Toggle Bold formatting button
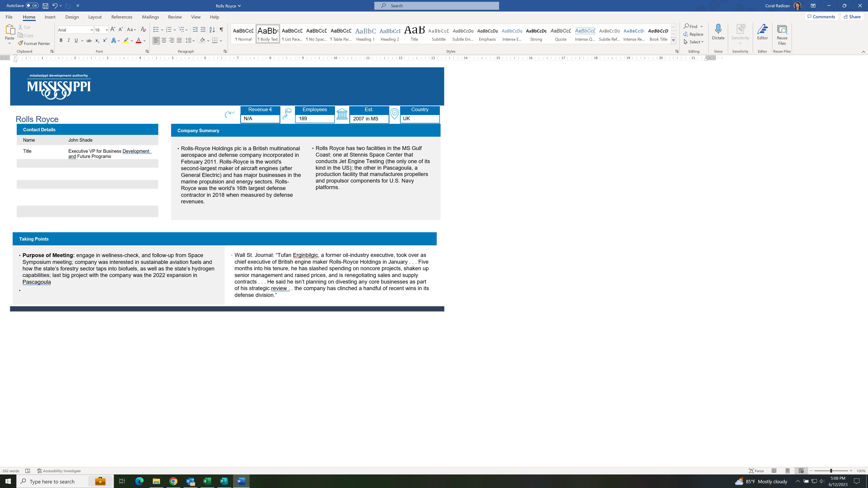This screenshot has height=488, width=868. point(61,40)
